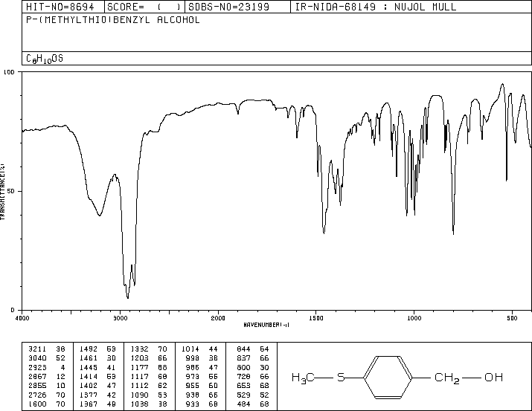Click the 1000 tick label on wavenumber axis
This screenshot has width=532, height=411.
pyautogui.click(x=414, y=318)
